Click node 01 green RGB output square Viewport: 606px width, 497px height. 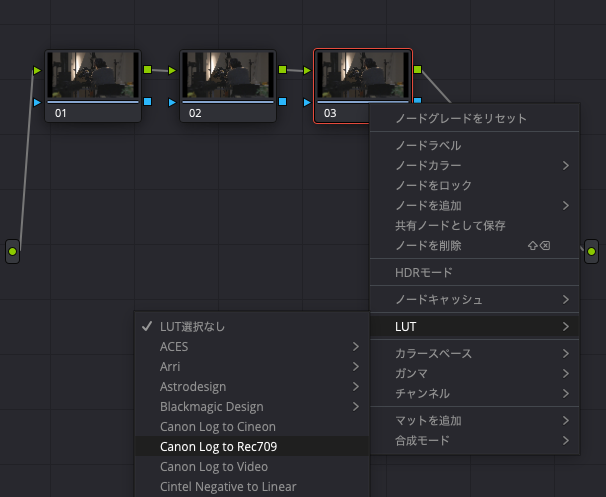(147, 70)
